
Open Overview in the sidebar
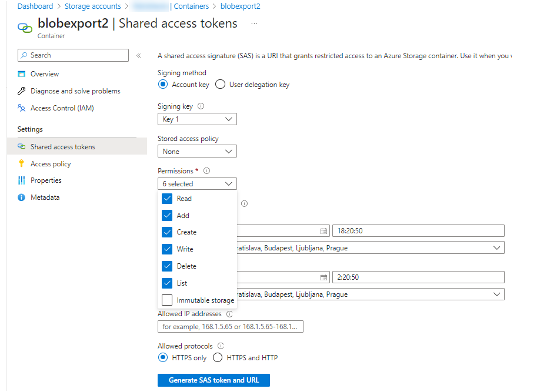pyautogui.click(x=45, y=74)
